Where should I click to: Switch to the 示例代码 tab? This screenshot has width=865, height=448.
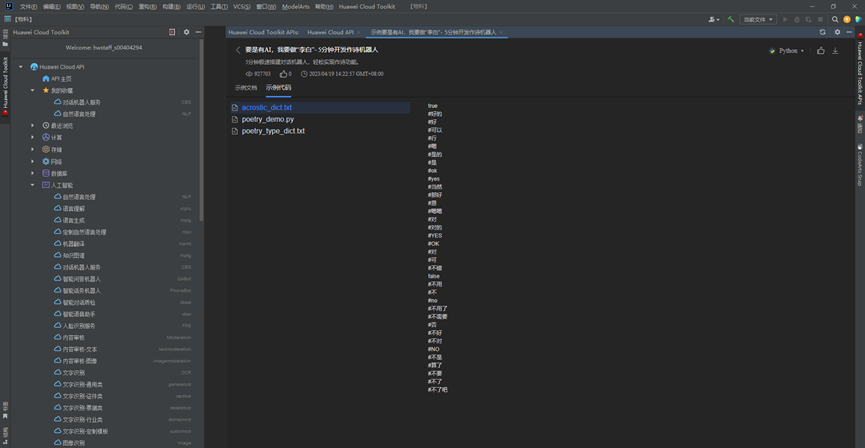click(278, 88)
